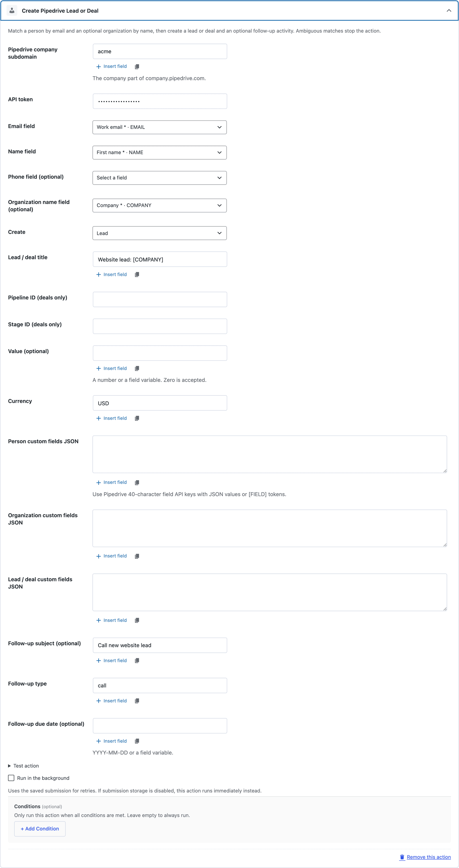Click the plus icon beside Insert field under Follow-up due date
Image resolution: width=459 pixels, height=868 pixels.
[98, 741]
